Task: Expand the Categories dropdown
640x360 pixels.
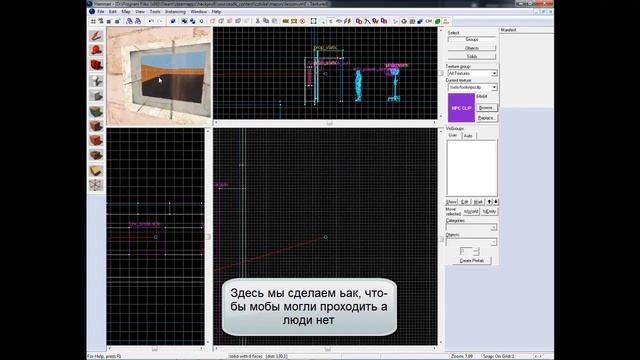Action: [x=493, y=227]
